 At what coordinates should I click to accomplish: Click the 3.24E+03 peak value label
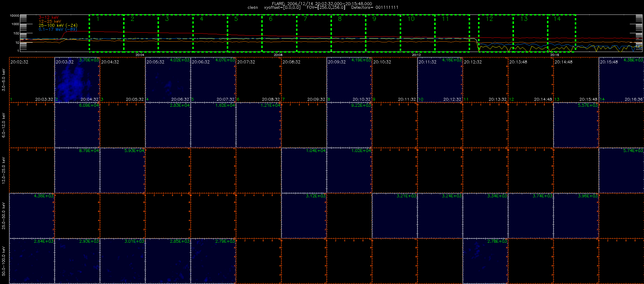[x=452, y=196]
